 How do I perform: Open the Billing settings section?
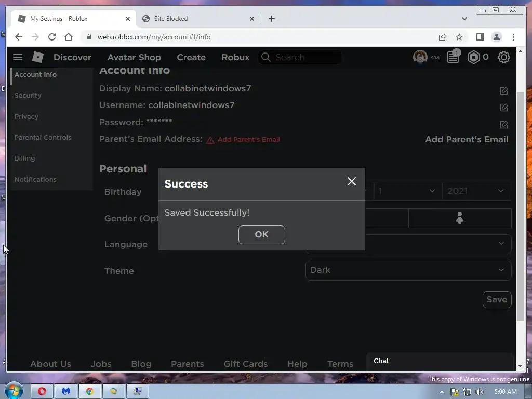(x=24, y=158)
